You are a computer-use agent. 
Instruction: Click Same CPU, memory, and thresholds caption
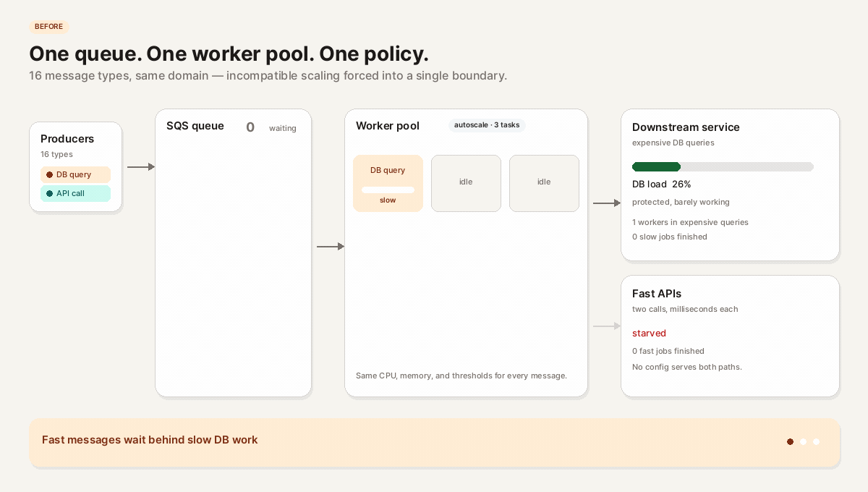461,376
